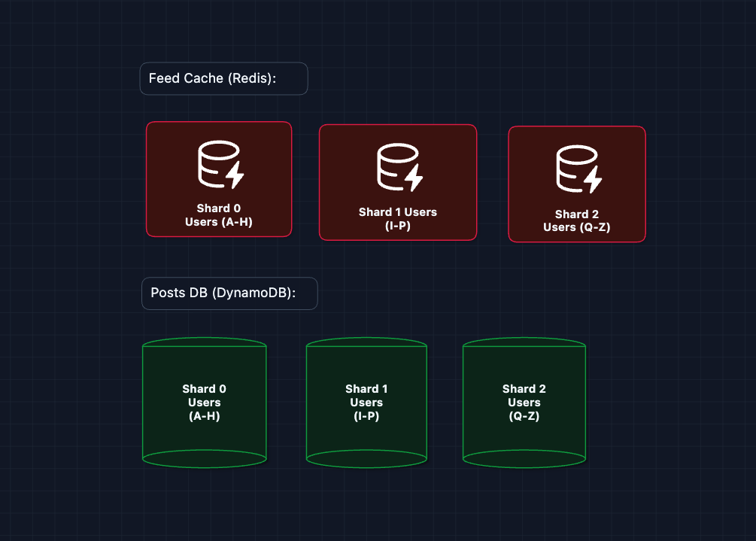Click the Redis database icon in Shard 0

(x=214, y=164)
